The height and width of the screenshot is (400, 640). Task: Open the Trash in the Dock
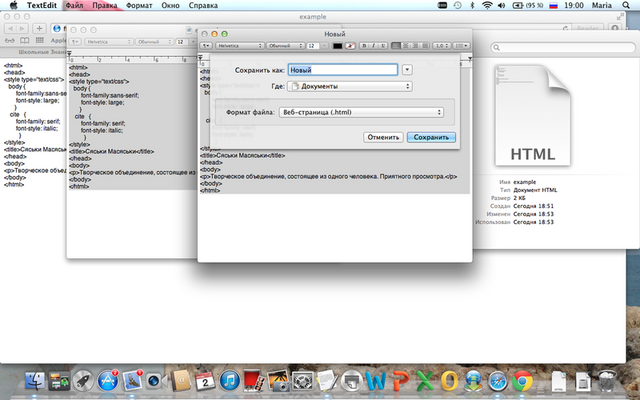[x=607, y=382]
